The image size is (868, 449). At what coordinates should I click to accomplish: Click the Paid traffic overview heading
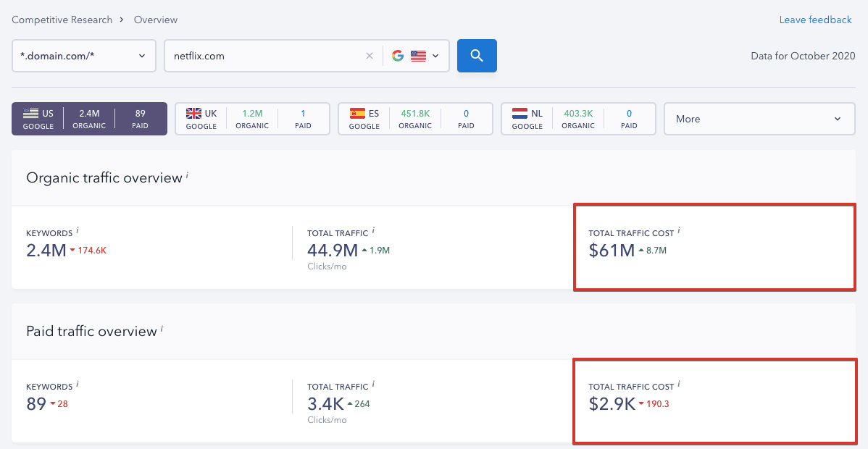pyautogui.click(x=91, y=331)
